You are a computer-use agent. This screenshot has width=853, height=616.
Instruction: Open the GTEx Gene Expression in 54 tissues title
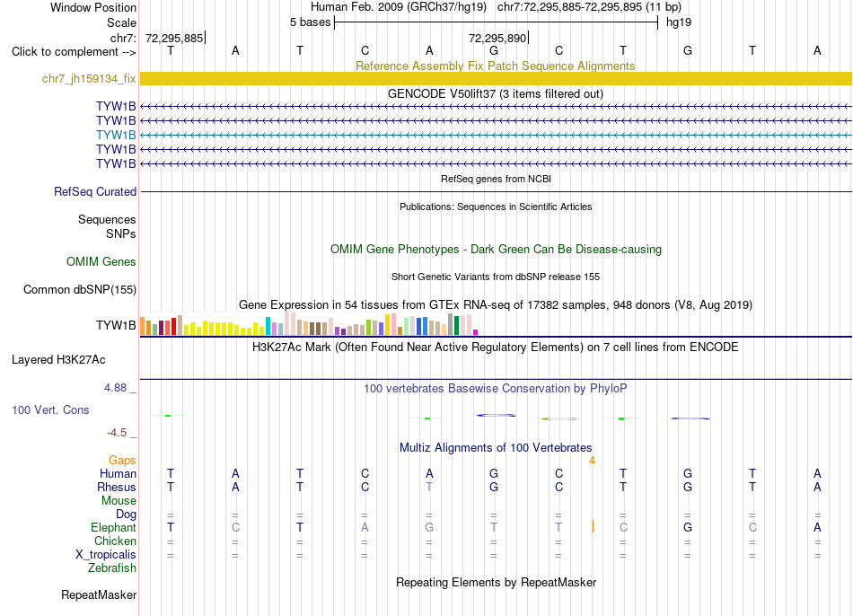[496, 304]
